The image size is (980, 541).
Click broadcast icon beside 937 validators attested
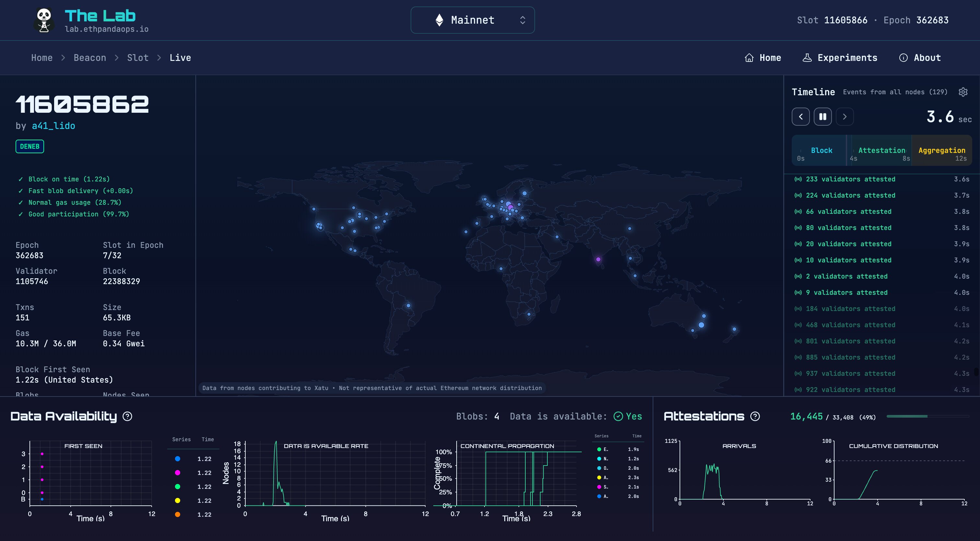tap(798, 374)
